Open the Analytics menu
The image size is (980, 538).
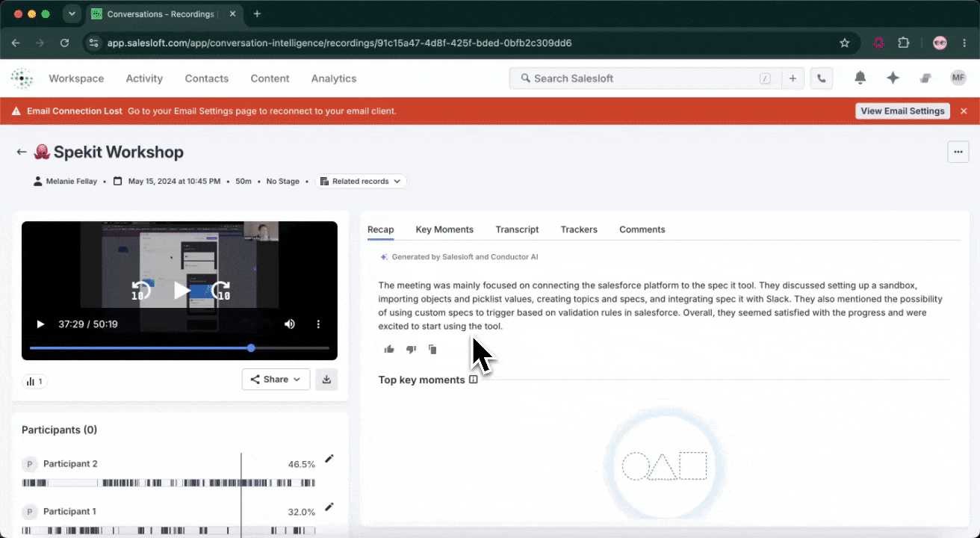(x=333, y=78)
